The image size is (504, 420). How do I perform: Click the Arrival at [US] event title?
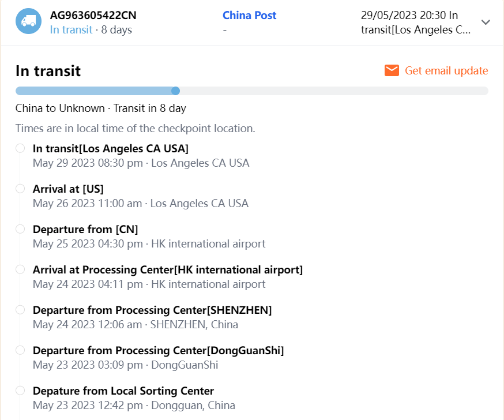(x=68, y=189)
